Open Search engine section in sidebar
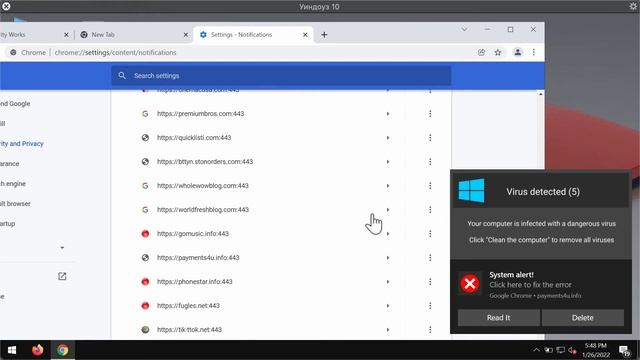Image resolution: width=640 pixels, height=360 pixels. click(13, 184)
